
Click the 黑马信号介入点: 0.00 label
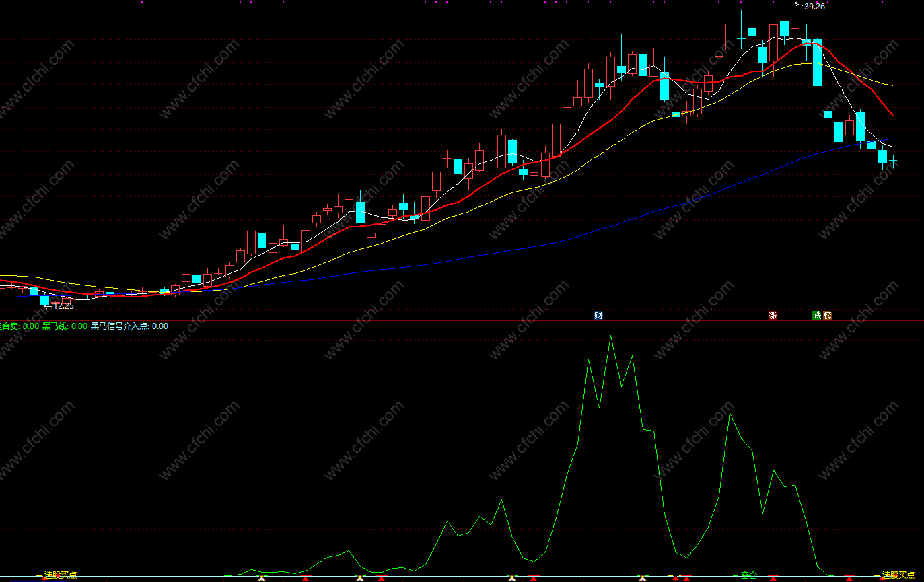(130, 326)
